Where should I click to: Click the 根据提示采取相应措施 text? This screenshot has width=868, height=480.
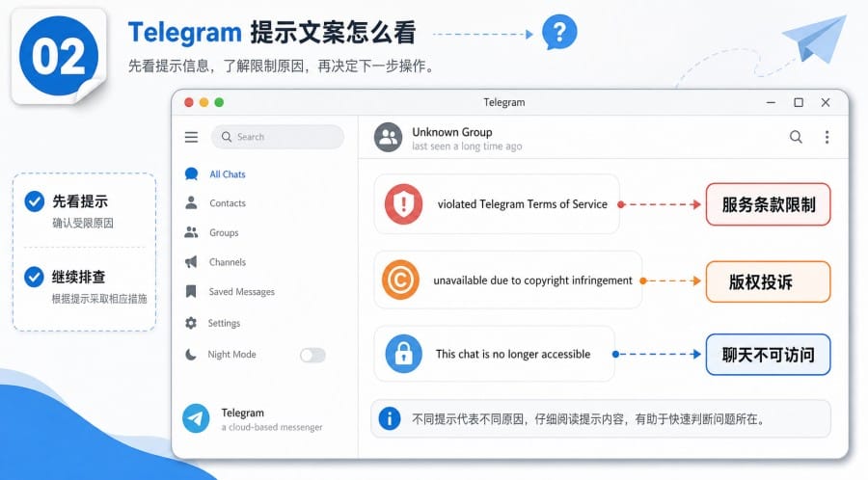99,299
